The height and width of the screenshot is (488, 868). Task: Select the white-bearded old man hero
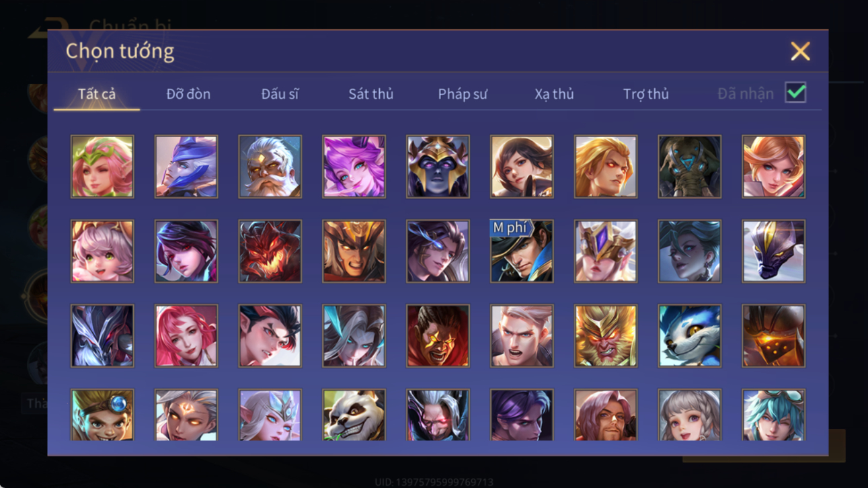(x=270, y=166)
